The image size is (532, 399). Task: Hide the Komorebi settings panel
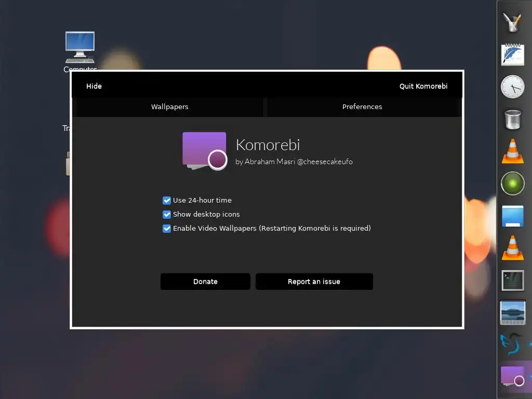point(94,86)
